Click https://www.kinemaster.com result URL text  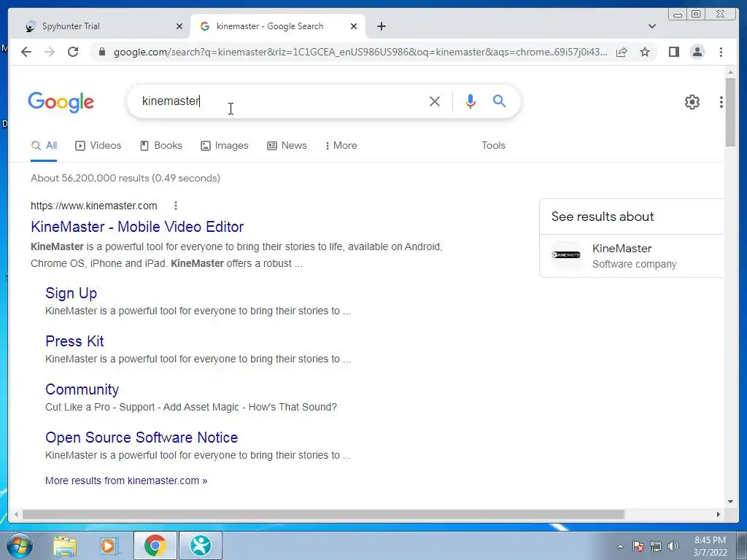tap(94, 206)
